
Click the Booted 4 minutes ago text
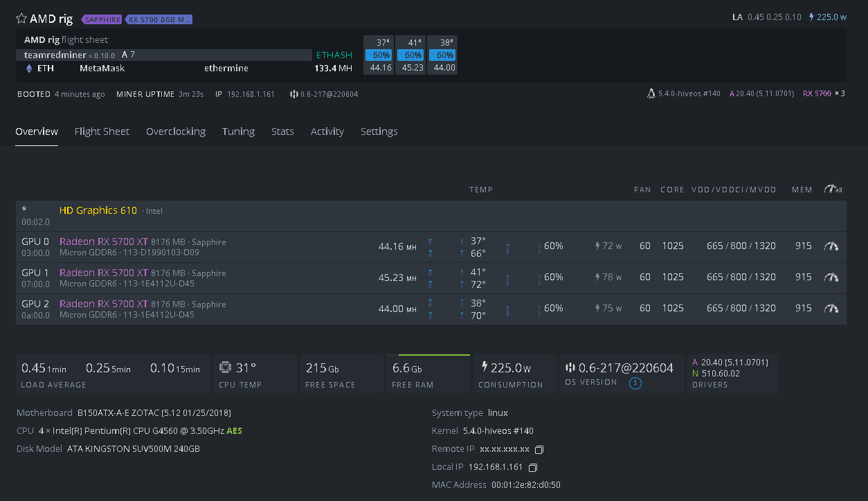(x=61, y=94)
